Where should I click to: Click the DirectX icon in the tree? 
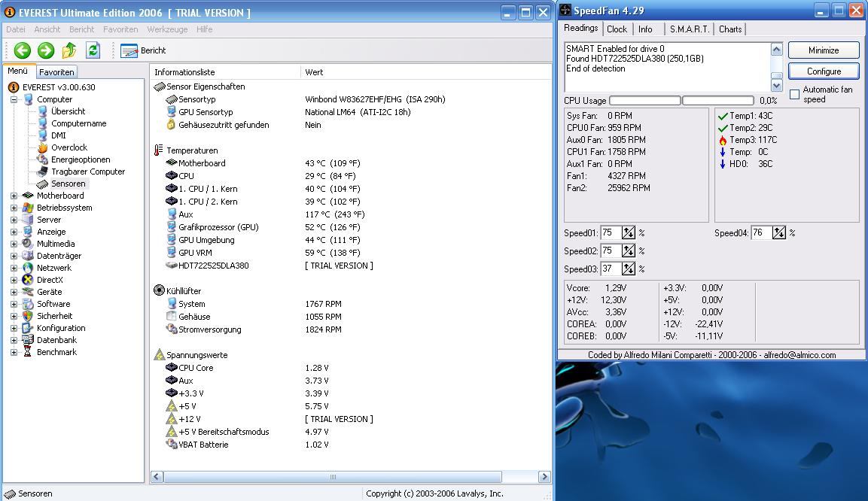[28, 280]
